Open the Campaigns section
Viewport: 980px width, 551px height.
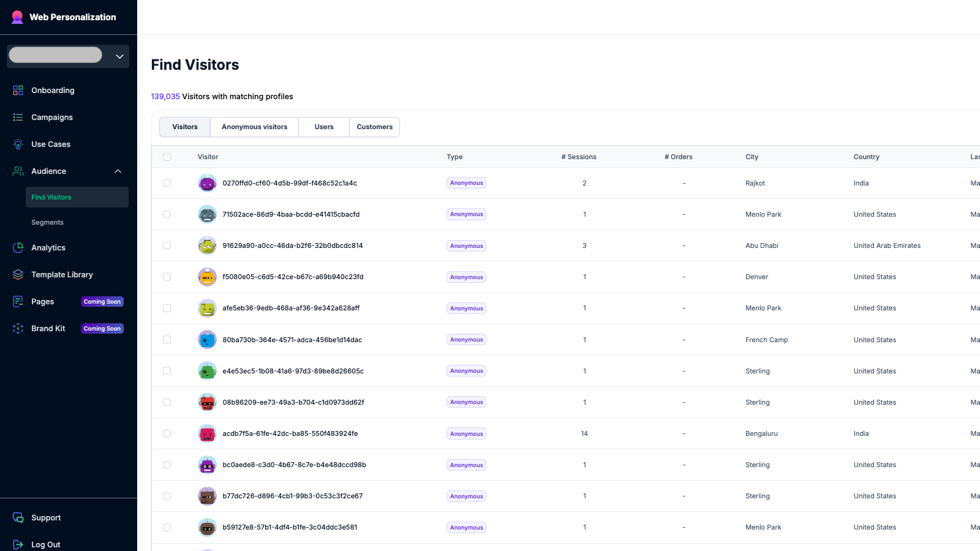pos(52,118)
